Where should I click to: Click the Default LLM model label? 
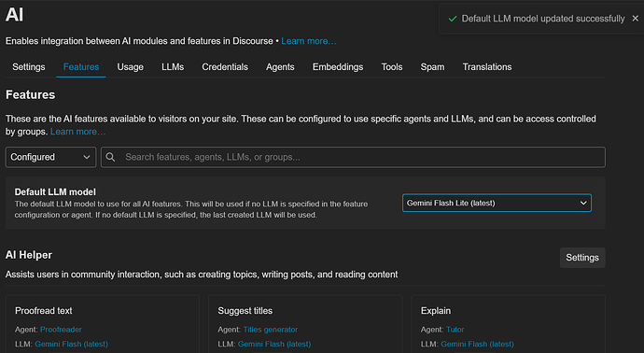(x=55, y=192)
